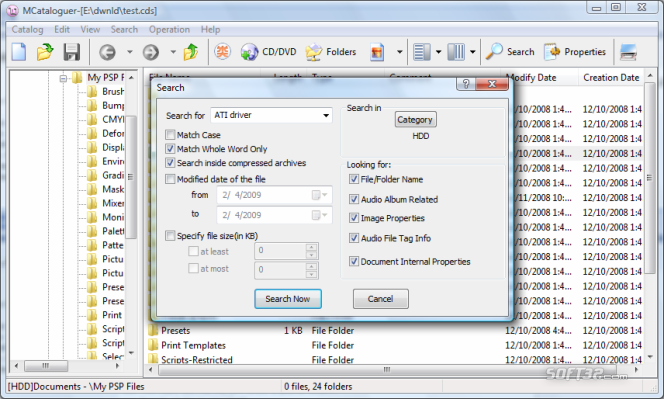The image size is (664, 399).
Task: Open a catalog via the folder icon
Action: pos(45,52)
